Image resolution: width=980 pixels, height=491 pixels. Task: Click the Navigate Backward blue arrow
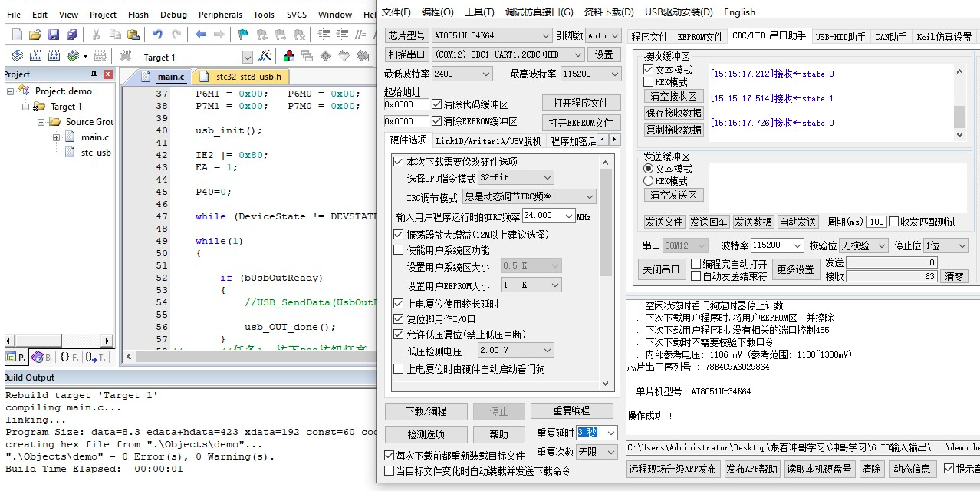[201, 35]
